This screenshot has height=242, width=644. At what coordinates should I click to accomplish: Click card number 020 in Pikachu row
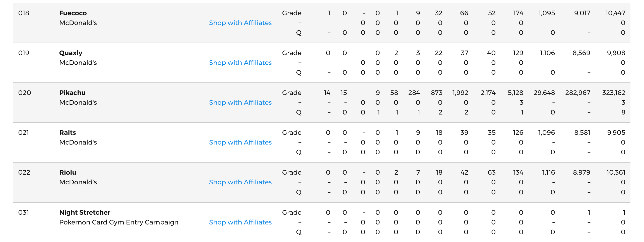pos(25,93)
